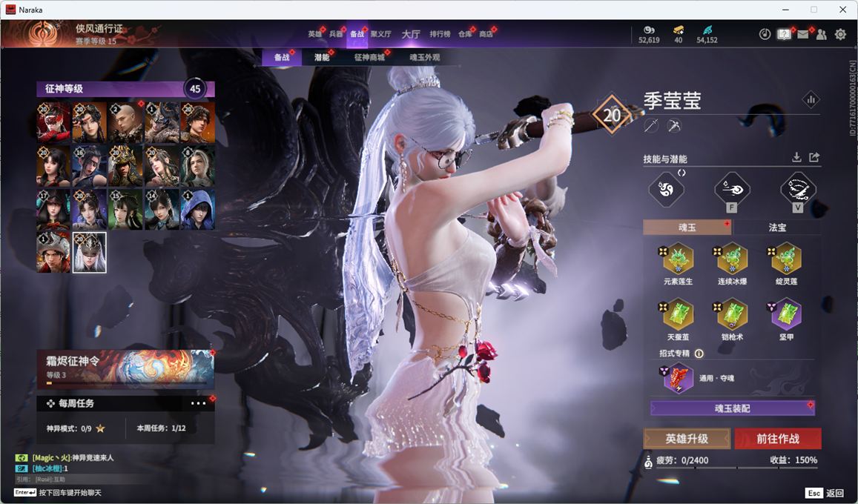The height and width of the screenshot is (504, 858).
Task: Switch to the 潜能 sub-tab
Action: pyautogui.click(x=322, y=57)
